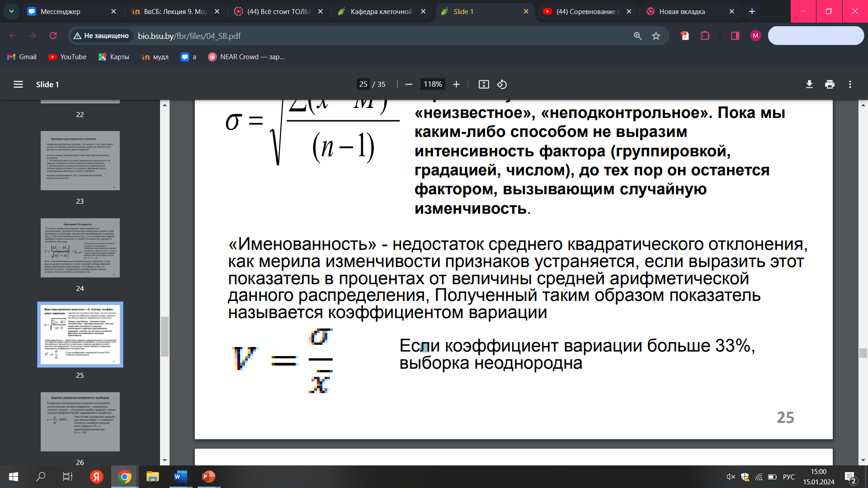
Task: Open the PDF viewer more actions menu
Action: coord(850,84)
